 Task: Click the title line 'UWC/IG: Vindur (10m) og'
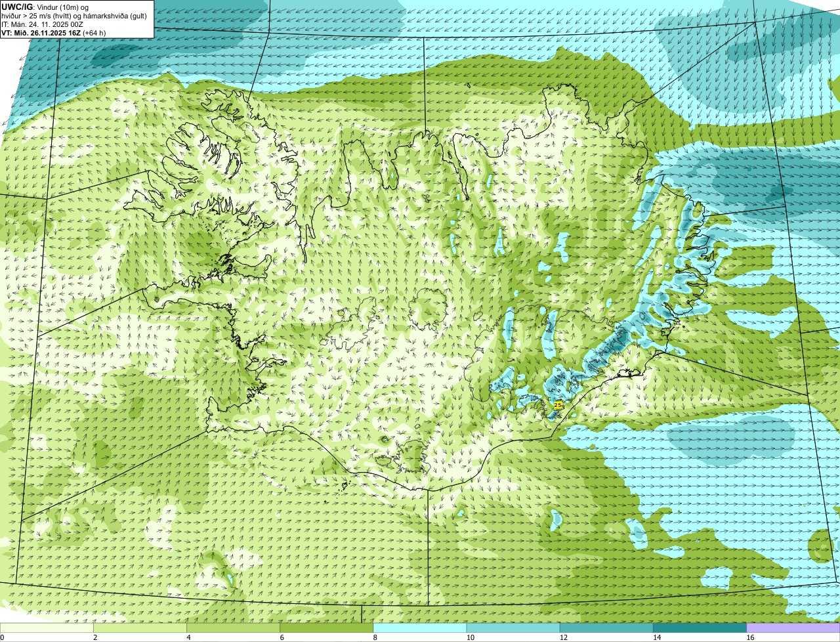click(45, 7)
